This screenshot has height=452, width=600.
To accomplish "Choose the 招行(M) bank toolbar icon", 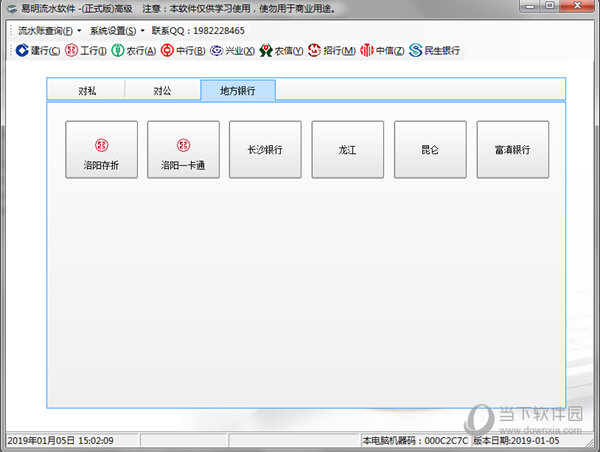I will 332,51.
